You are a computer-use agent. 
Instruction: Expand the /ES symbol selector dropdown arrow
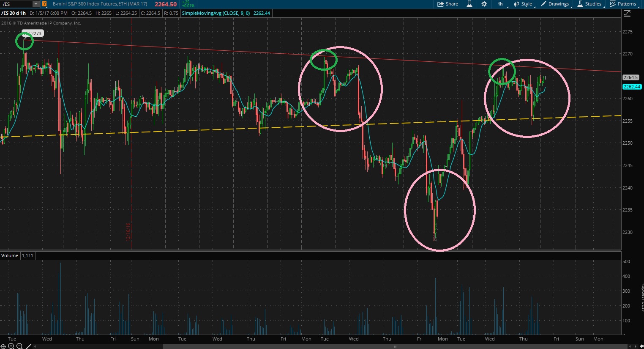[36, 4]
